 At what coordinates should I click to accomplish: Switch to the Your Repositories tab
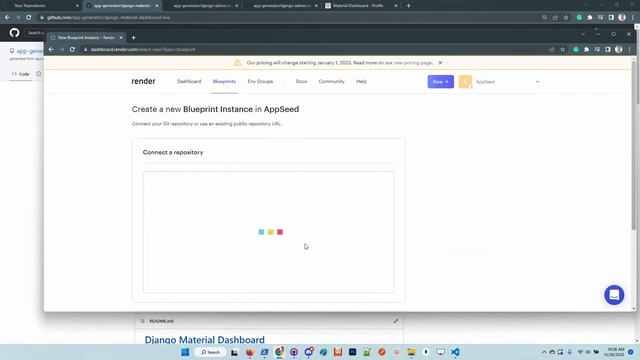[x=41, y=6]
